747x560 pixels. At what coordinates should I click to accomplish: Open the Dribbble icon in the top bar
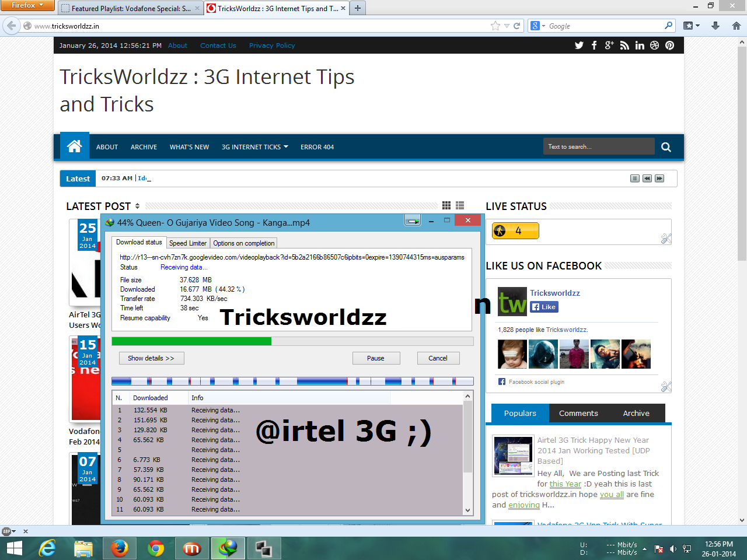coord(655,45)
